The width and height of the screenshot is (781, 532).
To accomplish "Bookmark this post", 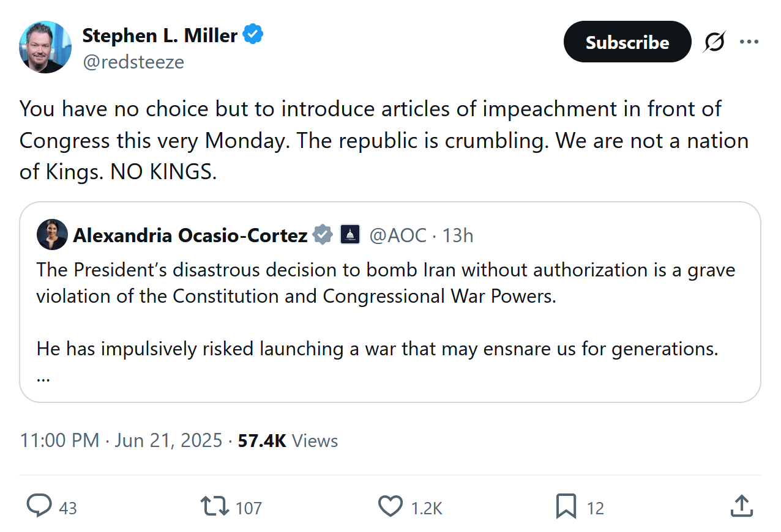I will 566,506.
